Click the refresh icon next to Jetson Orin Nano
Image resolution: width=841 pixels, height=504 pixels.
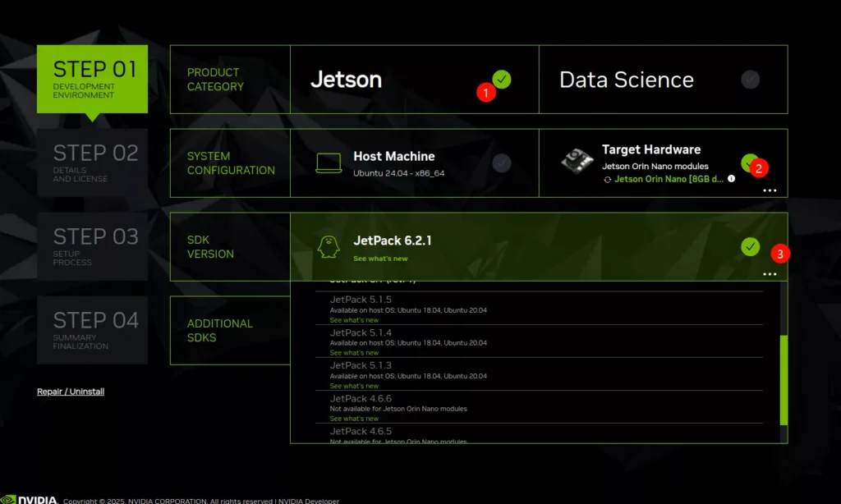pos(607,179)
